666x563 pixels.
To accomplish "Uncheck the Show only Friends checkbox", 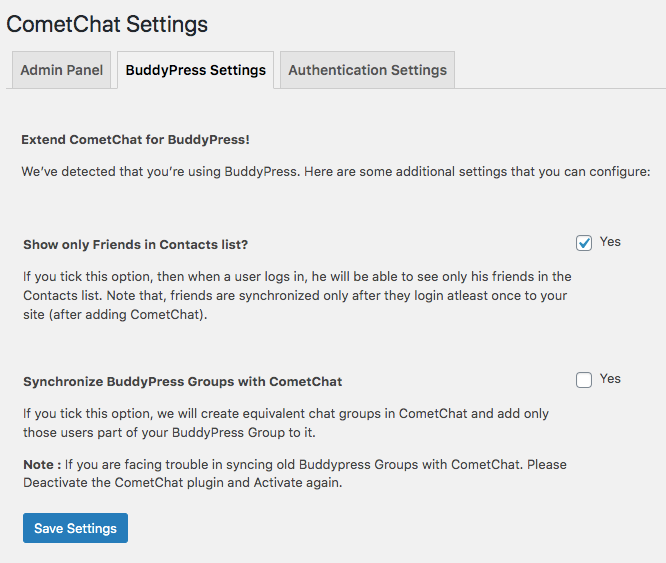I will coord(584,242).
